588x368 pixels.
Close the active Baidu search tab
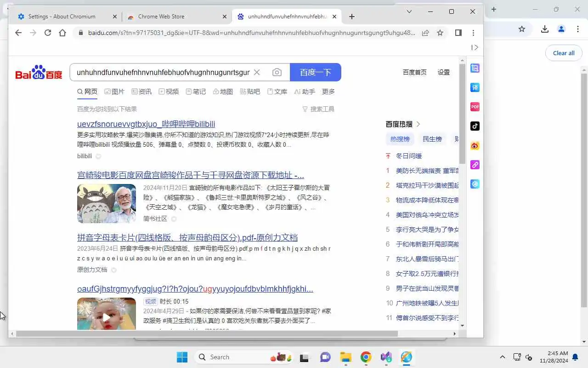334,17
